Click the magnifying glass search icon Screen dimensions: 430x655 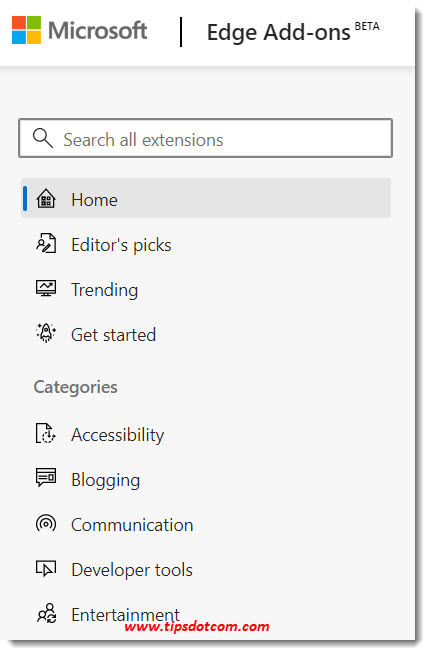43,138
